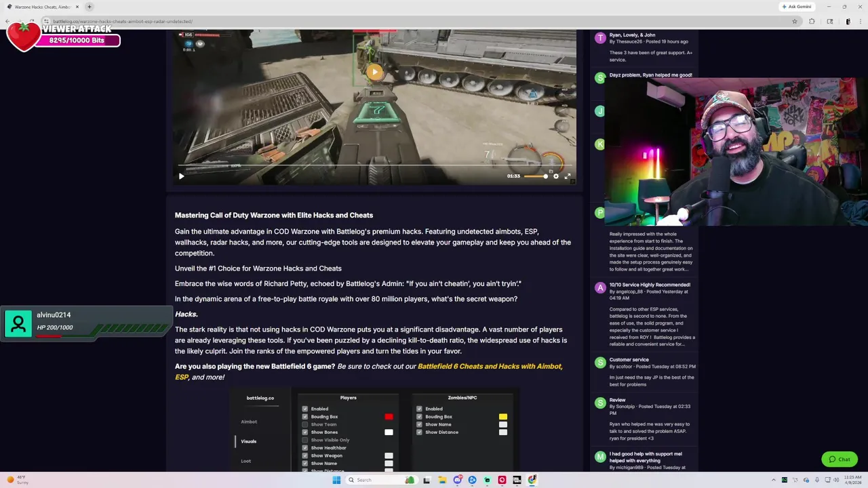
Task: Click the A avatar beside 10/10 Service review
Action: point(600,288)
